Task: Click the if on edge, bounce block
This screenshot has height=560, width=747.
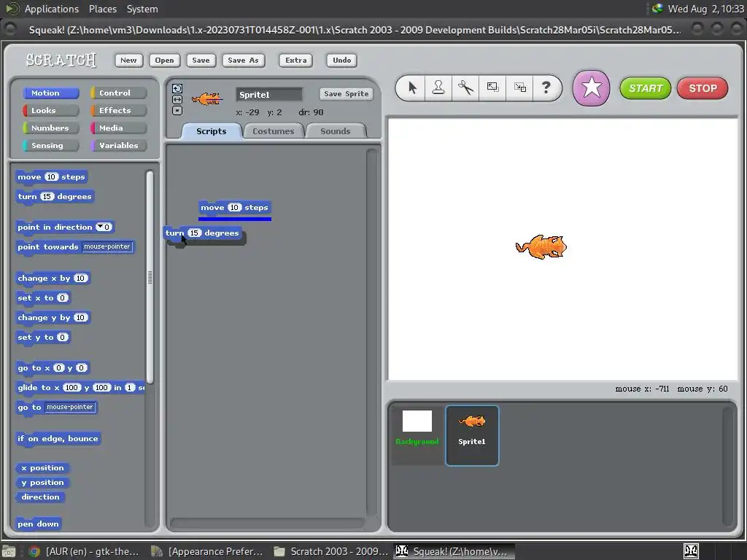Action: pos(58,439)
